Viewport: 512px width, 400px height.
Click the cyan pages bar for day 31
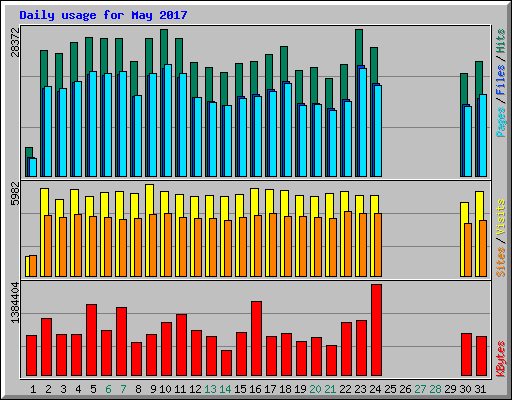[483, 135]
